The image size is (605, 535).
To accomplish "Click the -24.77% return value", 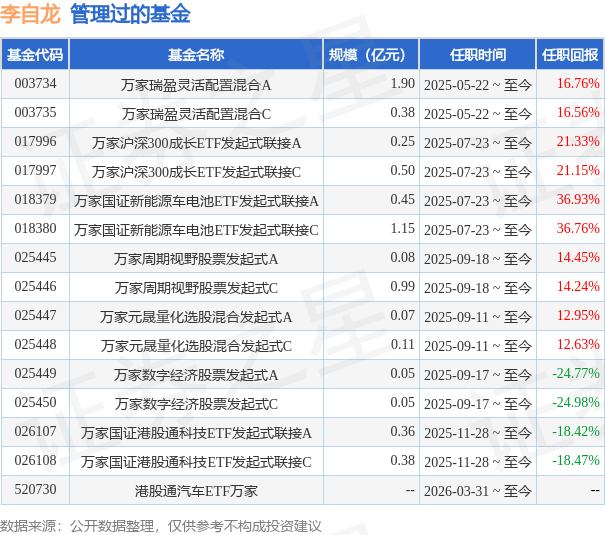I will pyautogui.click(x=576, y=374).
